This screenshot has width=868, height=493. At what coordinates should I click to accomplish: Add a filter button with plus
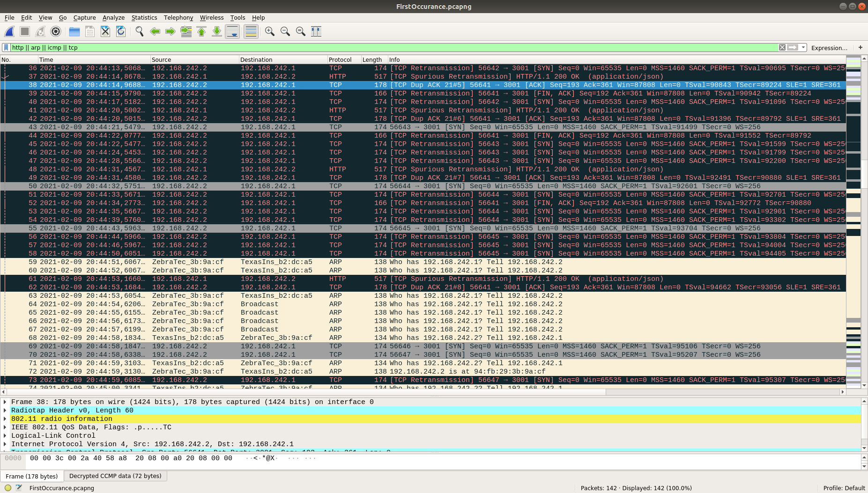click(x=860, y=47)
